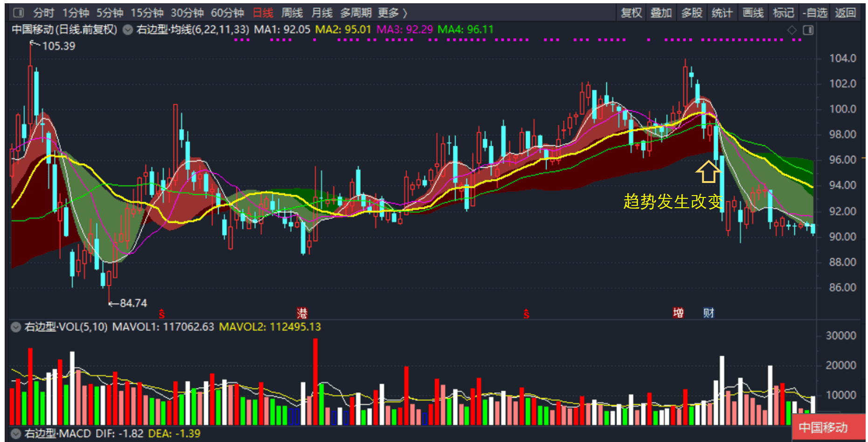Click the 财 financial report marker
This screenshot has width=868, height=442.
point(708,313)
